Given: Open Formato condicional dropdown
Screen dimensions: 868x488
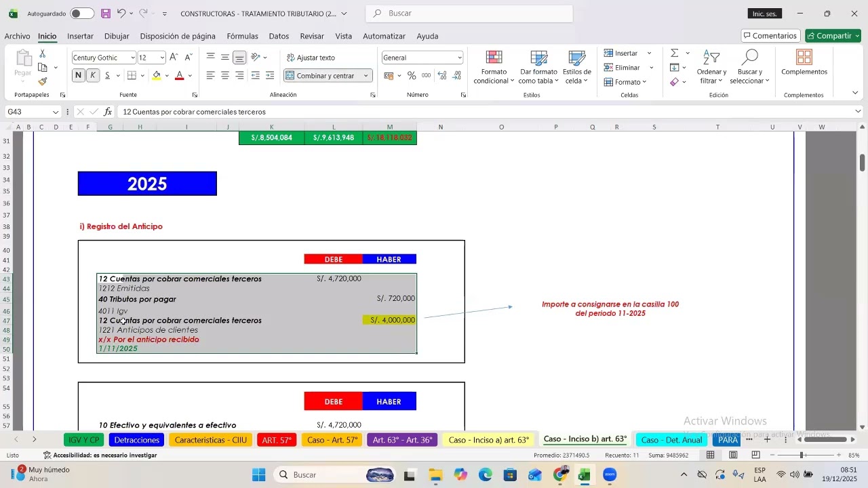Looking at the screenshot, I should point(494,66).
